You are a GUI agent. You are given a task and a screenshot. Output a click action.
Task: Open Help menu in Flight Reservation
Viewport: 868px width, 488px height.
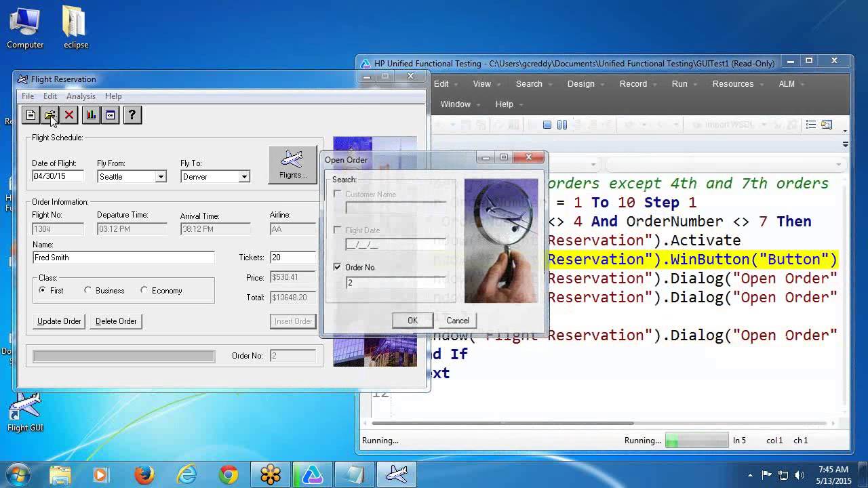pyautogui.click(x=113, y=96)
